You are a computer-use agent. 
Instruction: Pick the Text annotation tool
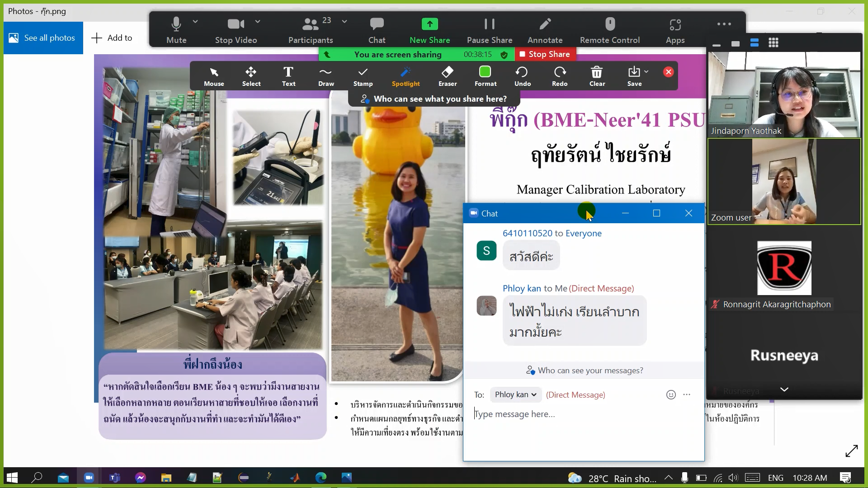click(x=288, y=76)
